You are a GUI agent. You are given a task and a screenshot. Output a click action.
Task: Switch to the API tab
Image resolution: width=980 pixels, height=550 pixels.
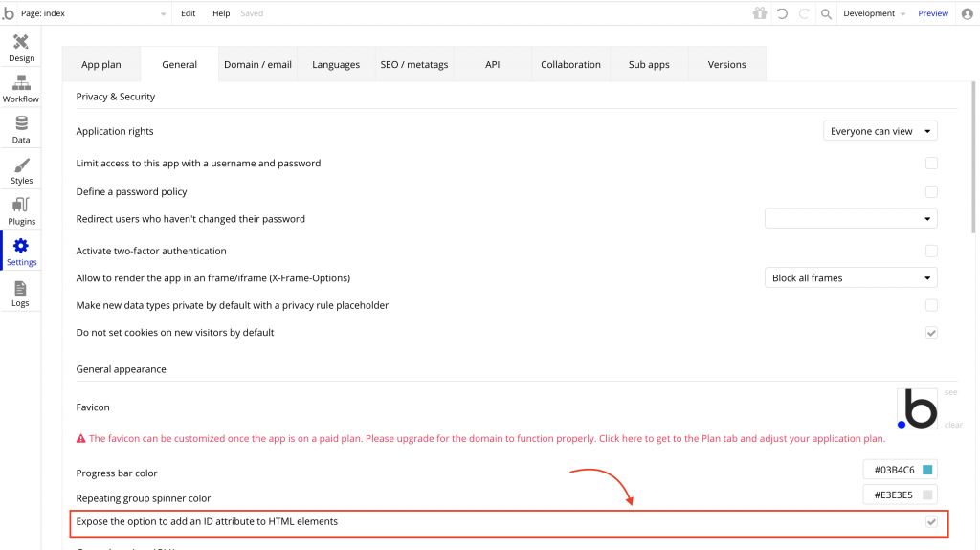tap(493, 64)
